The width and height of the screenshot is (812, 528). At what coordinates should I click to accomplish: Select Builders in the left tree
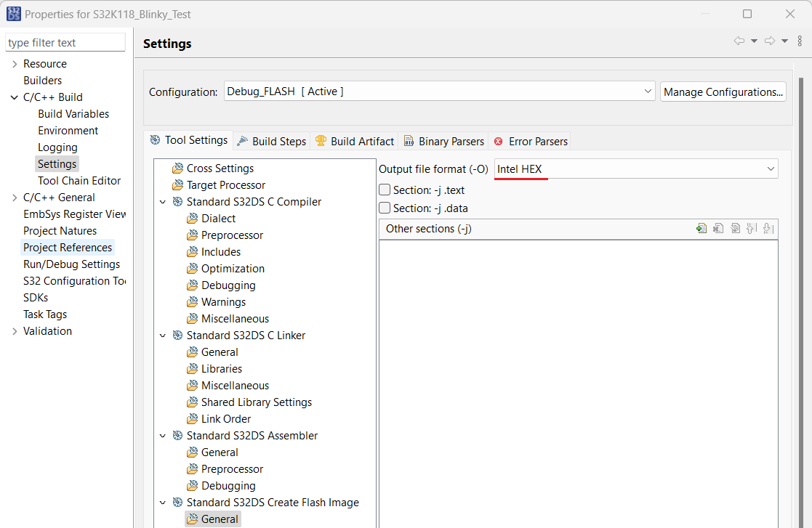pos(42,80)
